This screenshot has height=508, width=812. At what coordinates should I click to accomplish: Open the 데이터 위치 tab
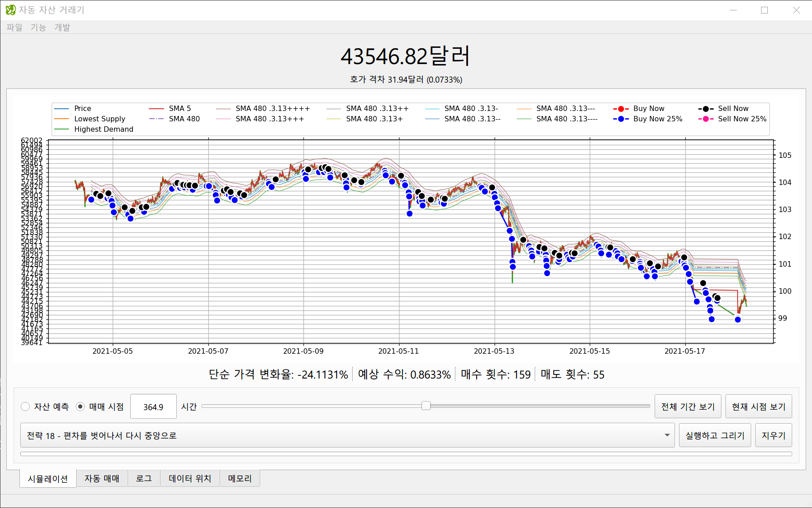pyautogui.click(x=190, y=478)
